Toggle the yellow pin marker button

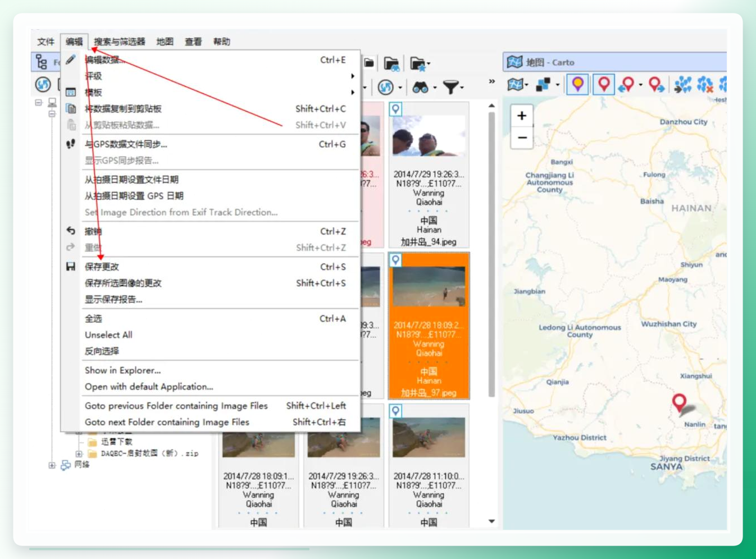[x=577, y=85]
